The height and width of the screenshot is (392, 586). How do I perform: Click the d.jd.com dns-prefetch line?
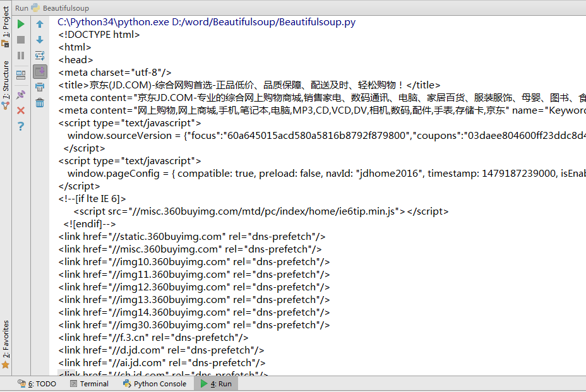(161, 350)
